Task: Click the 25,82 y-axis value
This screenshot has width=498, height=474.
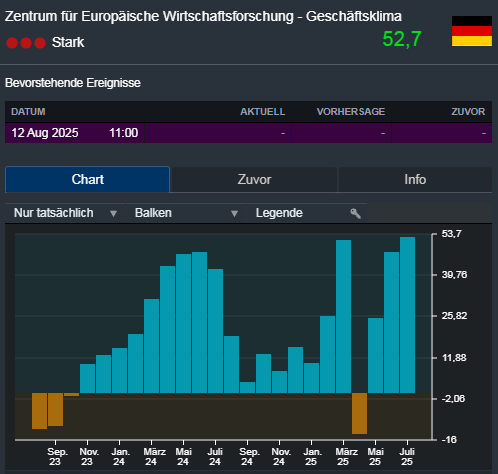Action: pyautogui.click(x=454, y=316)
